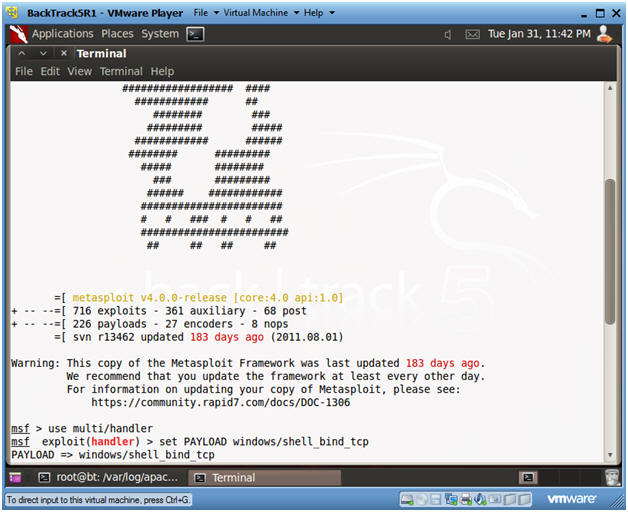Click the terminal scrollbar up arrow
Image resolution: width=628 pixels, height=512 pixels.
click(x=610, y=88)
